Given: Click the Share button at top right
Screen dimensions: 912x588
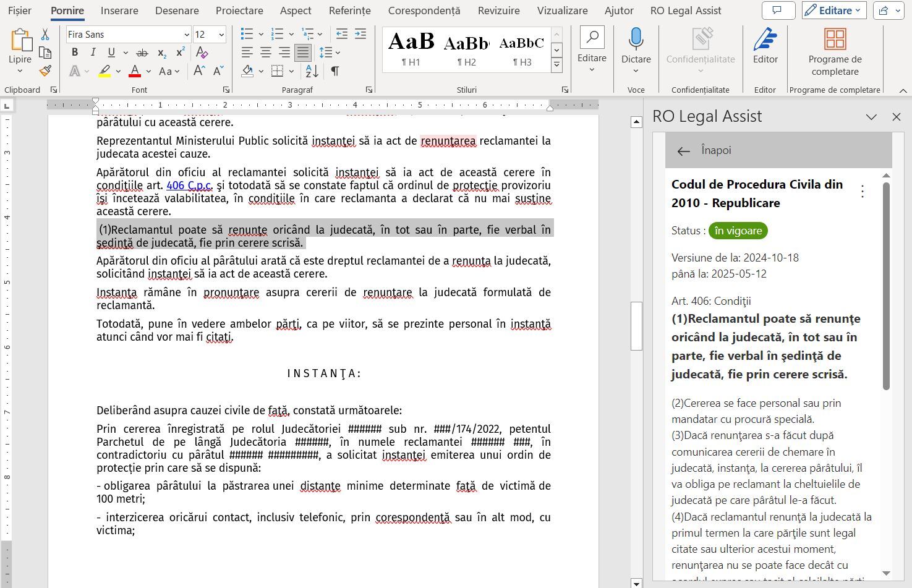Looking at the screenshot, I should pos(888,11).
